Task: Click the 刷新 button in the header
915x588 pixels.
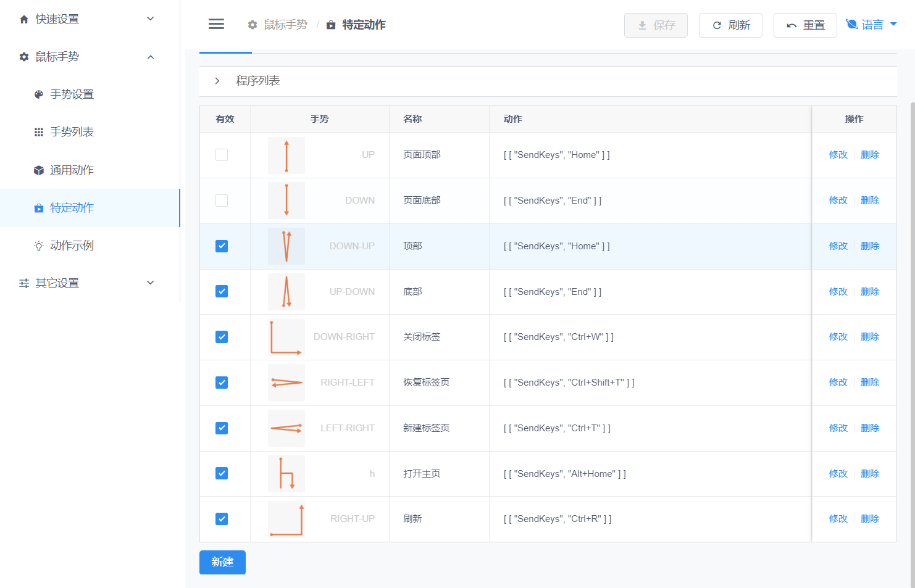Action: (730, 25)
